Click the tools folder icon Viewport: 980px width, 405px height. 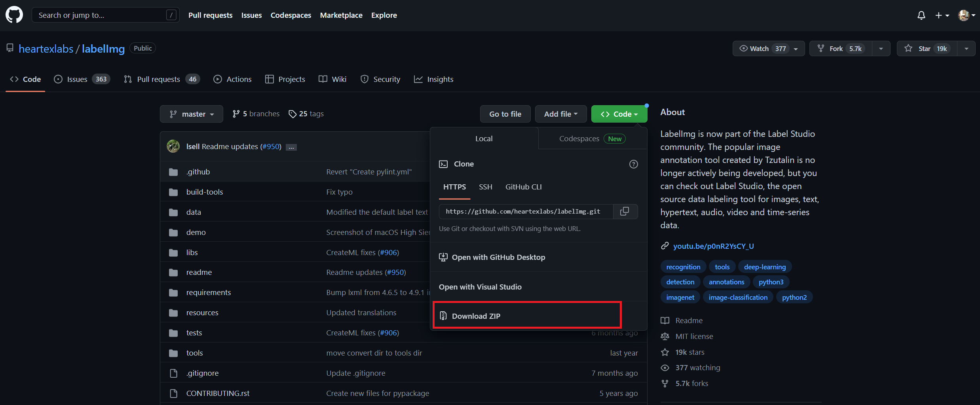[x=173, y=353]
